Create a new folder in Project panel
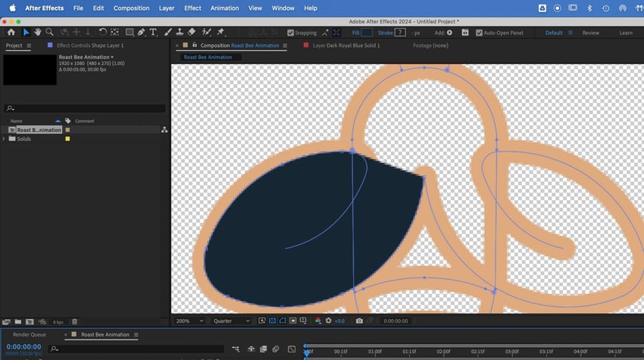The image size is (644, 360). [x=18, y=322]
